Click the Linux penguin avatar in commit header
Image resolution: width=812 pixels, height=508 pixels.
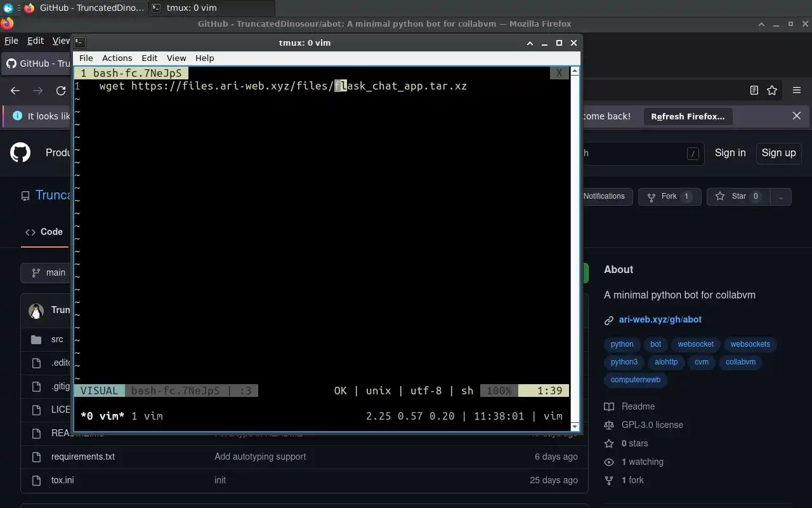(36, 311)
